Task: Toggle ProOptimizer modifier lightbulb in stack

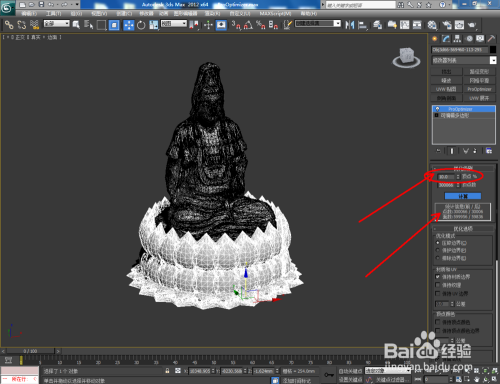Action: [x=437, y=109]
